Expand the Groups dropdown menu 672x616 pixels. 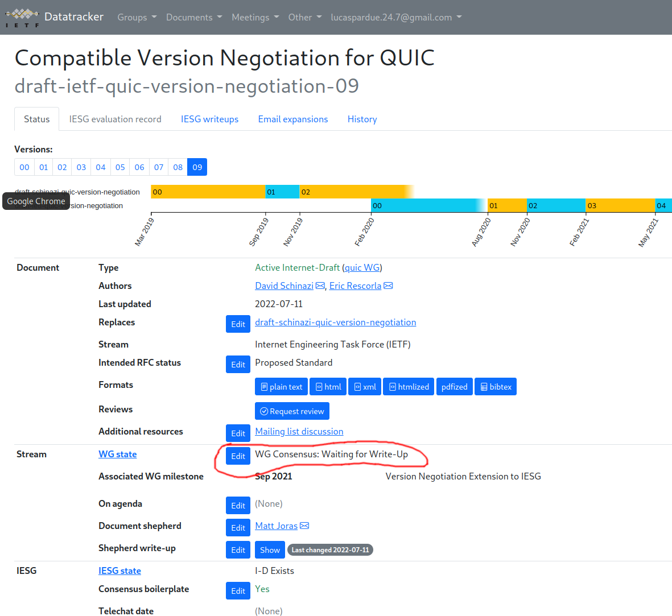click(137, 18)
